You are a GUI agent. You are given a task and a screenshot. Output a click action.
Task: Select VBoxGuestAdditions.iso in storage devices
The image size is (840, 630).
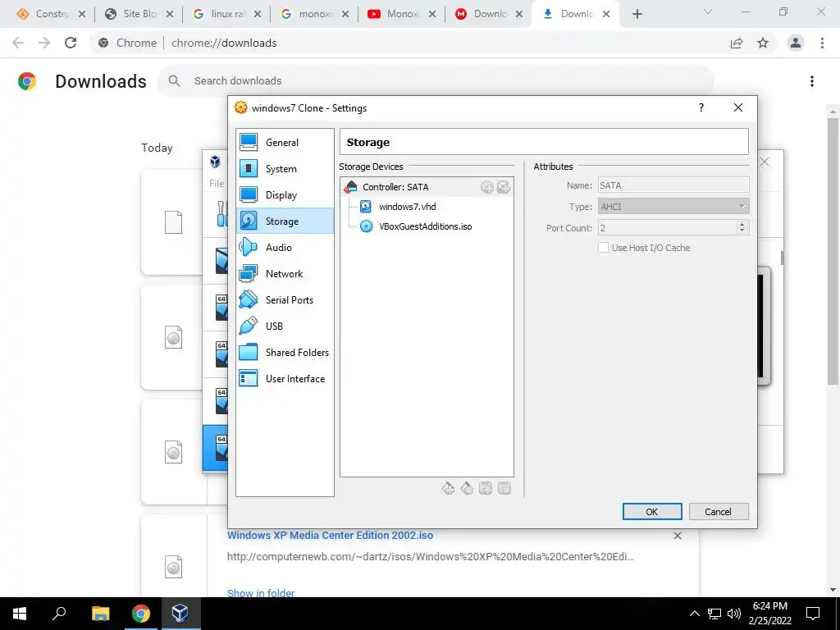(x=426, y=226)
